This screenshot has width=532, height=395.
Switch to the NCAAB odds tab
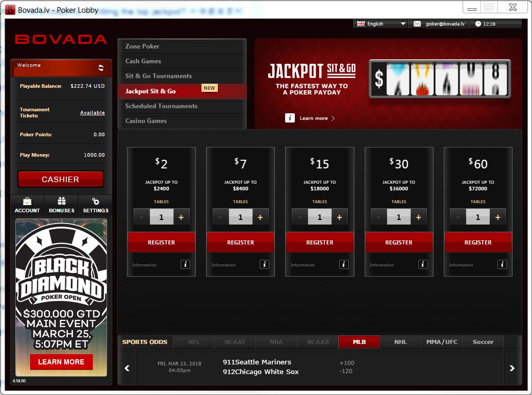318,342
